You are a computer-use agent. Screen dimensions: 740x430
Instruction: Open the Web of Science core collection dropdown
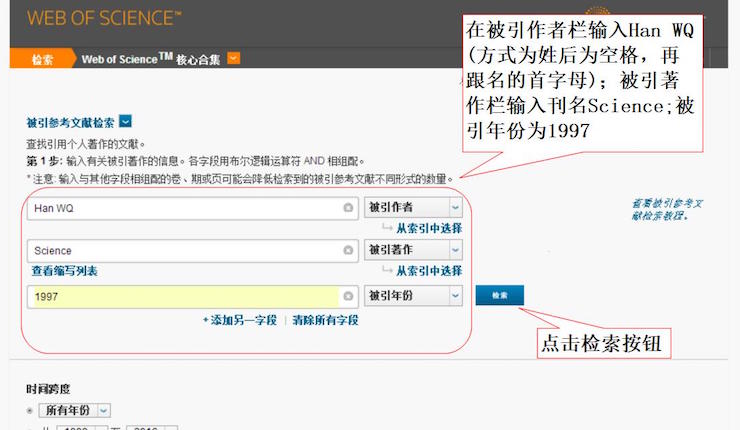[x=234, y=58]
